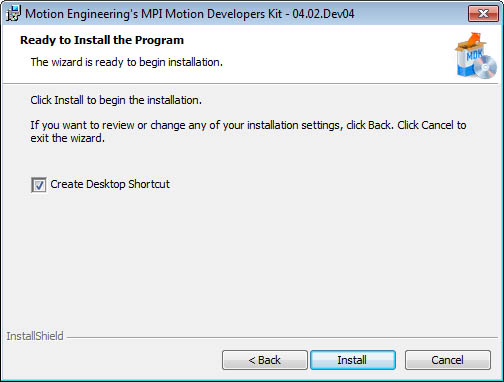Close the installer window with X
Image resolution: width=504 pixels, height=382 pixels.
pyautogui.click(x=483, y=13)
